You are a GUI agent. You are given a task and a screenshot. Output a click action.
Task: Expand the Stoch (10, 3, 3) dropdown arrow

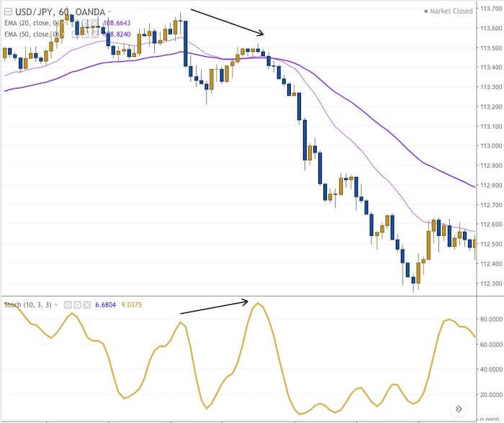[x=56, y=305]
